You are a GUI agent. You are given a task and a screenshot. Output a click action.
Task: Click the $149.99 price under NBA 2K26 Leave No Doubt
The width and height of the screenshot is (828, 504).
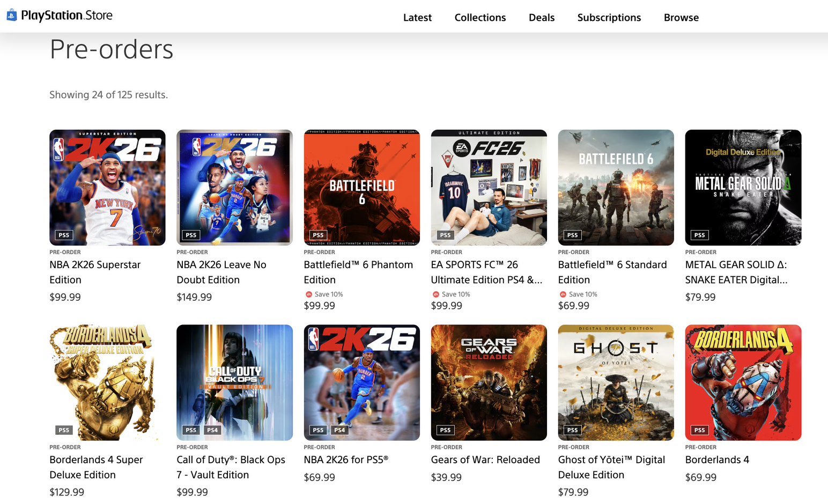[194, 297]
